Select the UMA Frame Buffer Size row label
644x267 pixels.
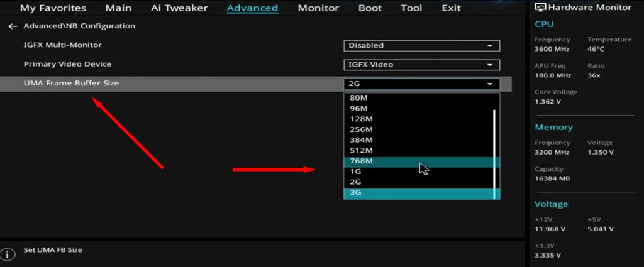tap(71, 84)
